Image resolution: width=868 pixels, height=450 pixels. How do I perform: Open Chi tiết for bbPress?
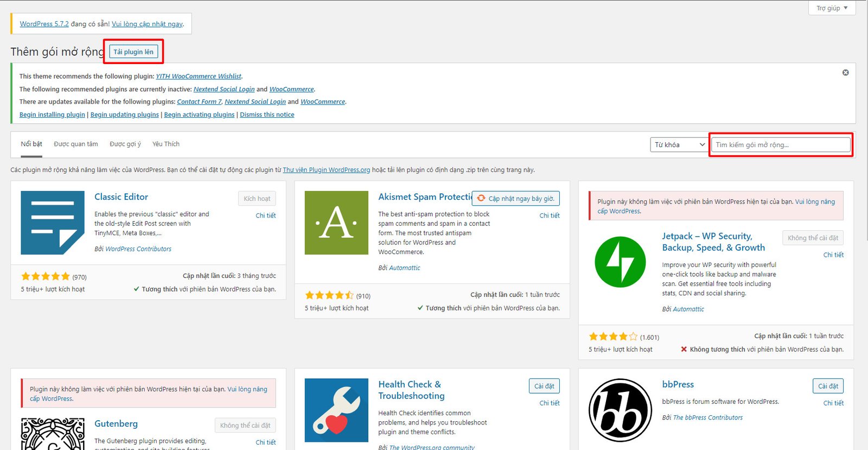click(833, 403)
